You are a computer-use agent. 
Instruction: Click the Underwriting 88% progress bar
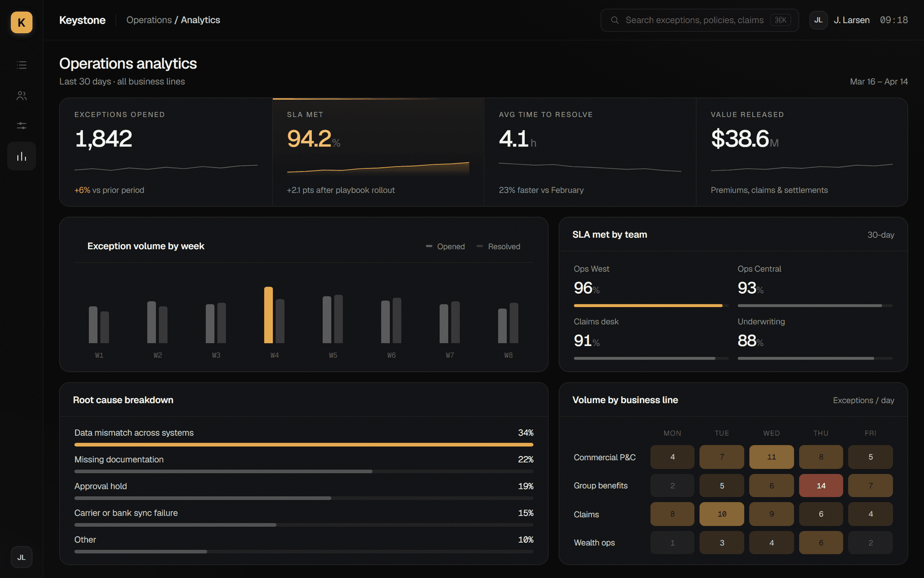[x=815, y=358]
